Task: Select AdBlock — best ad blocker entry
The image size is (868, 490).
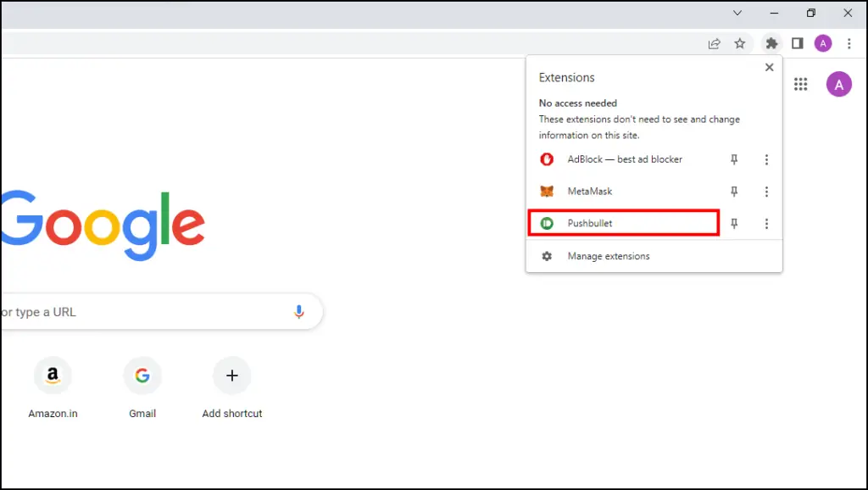Action: click(x=625, y=159)
